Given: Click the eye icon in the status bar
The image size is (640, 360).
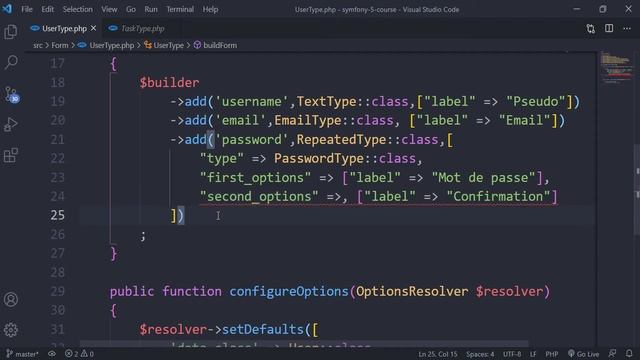Looking at the screenshot, I should (x=52, y=354).
